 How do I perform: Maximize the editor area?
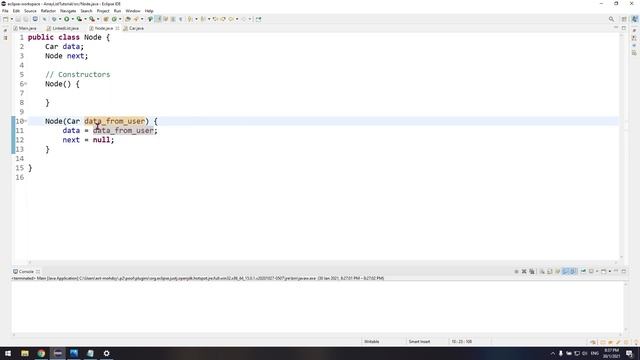[x=624, y=28]
